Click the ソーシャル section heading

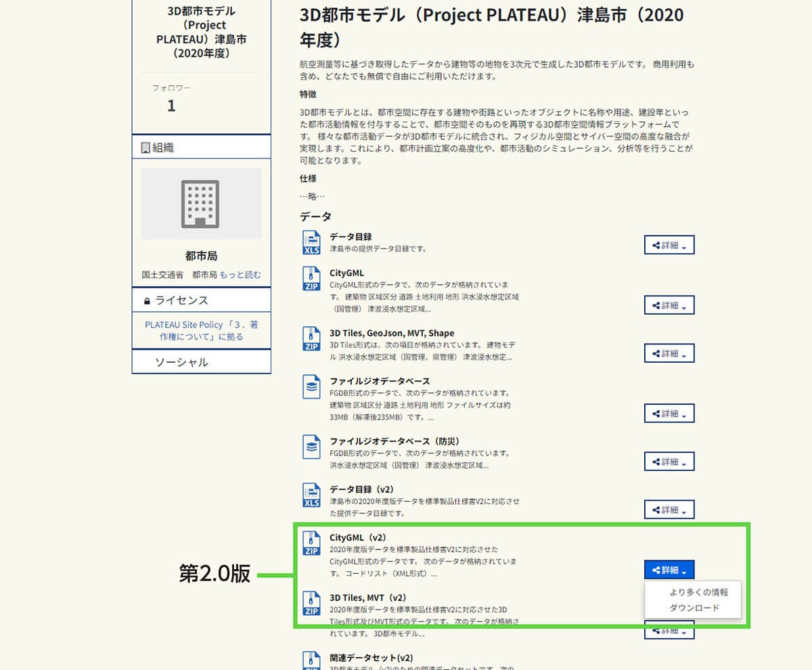181,362
